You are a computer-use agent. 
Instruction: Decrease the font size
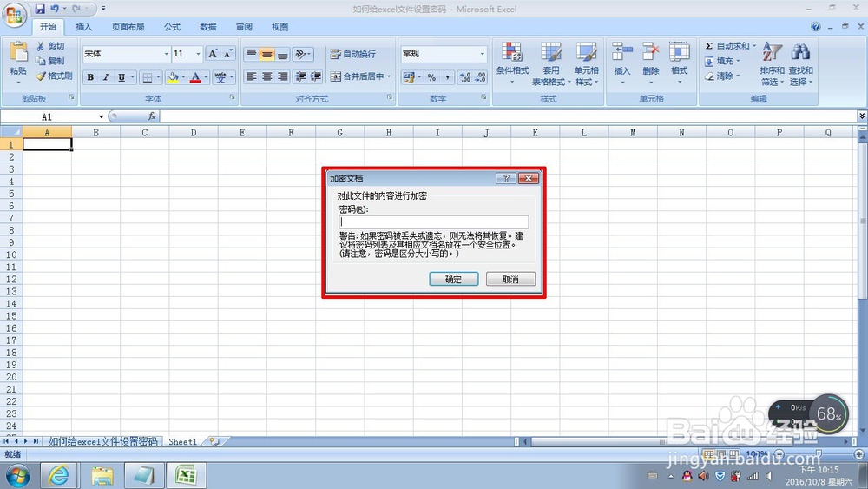[227, 54]
